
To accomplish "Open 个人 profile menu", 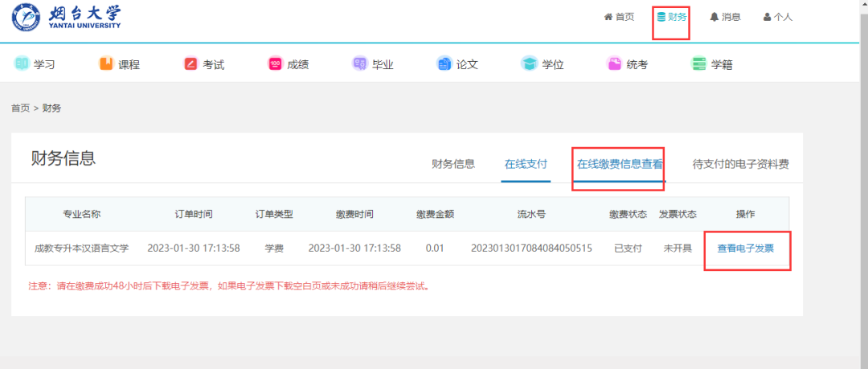I will pos(777,17).
